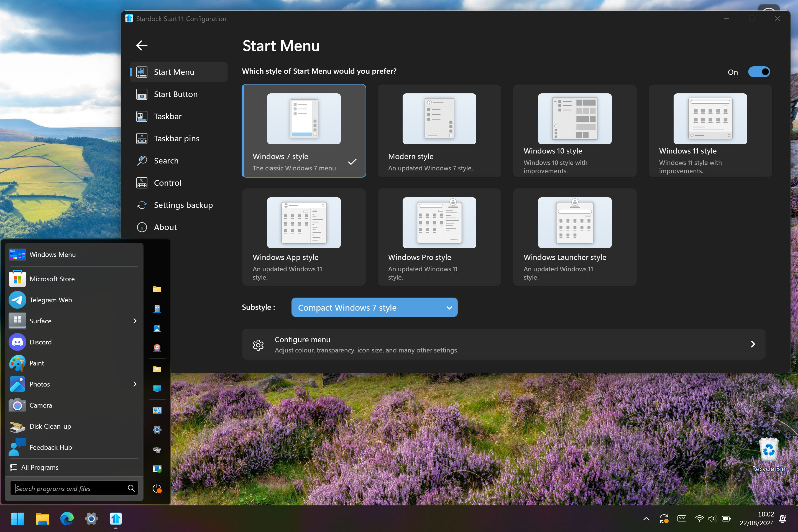
Task: Click the Search programs and files box
Action: click(74, 488)
